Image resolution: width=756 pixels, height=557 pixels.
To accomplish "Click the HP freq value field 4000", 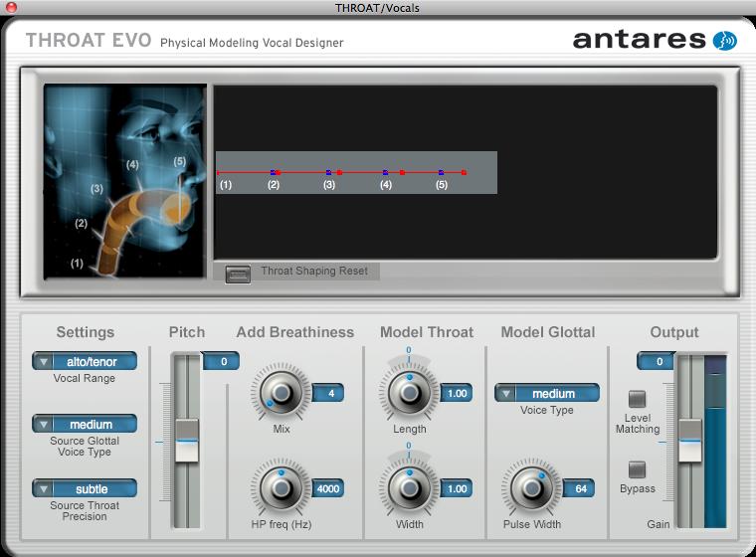I will pyautogui.click(x=328, y=488).
